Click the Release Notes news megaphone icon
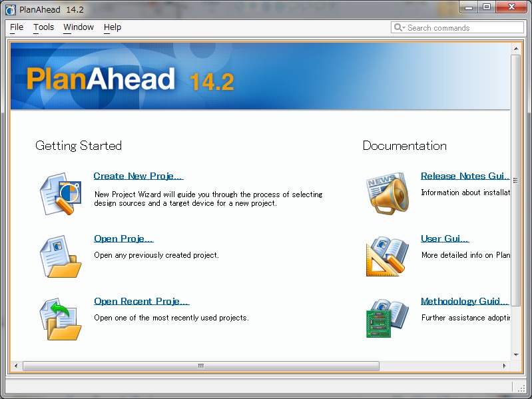Viewport: 532px width, 399px height. [388, 193]
